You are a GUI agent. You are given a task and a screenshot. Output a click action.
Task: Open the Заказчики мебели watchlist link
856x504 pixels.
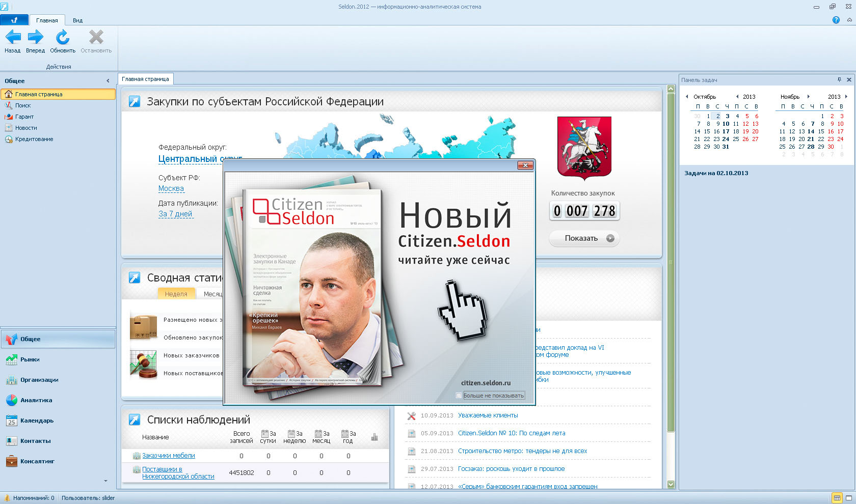169,456
